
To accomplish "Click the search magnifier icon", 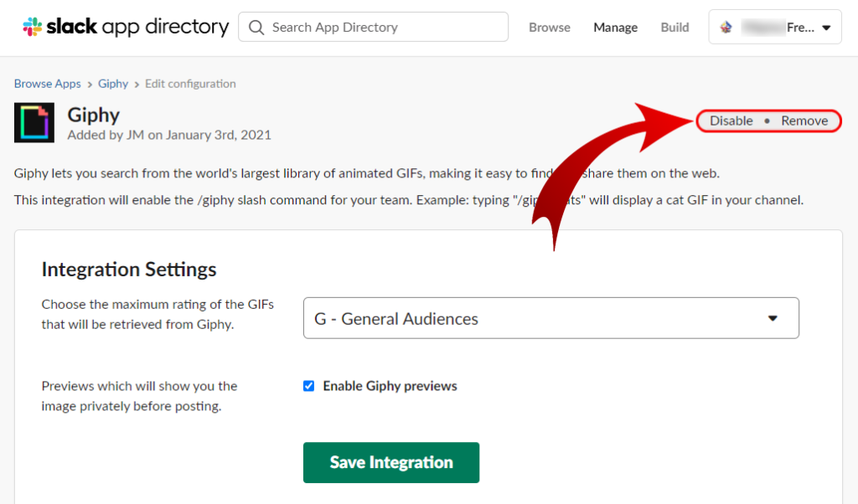I will [256, 27].
